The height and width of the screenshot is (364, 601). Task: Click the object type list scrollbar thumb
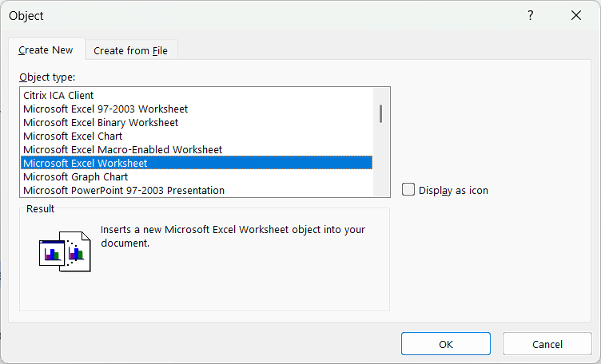[x=380, y=113]
